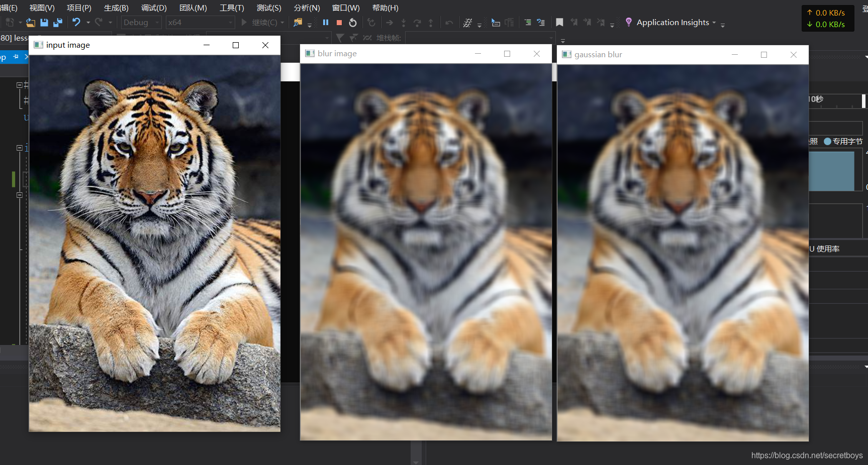
Task: Collapse the first code outlining block
Action: click(20, 85)
